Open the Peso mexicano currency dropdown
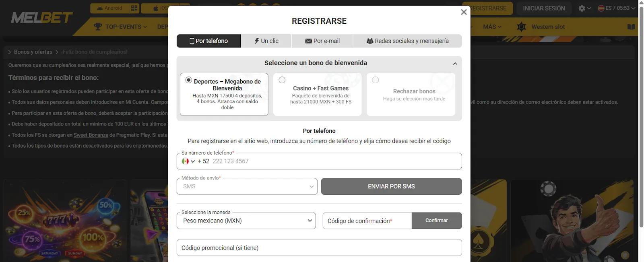This screenshot has width=644, height=262. [246, 221]
